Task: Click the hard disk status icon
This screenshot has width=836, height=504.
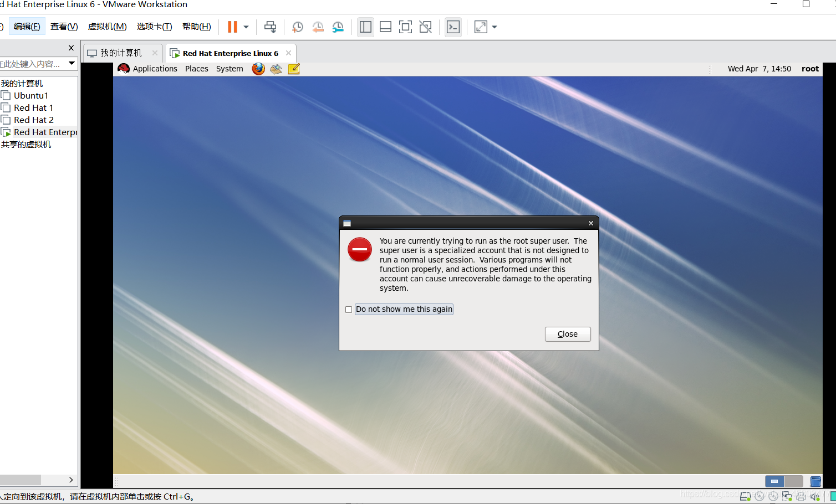Action: (746, 496)
